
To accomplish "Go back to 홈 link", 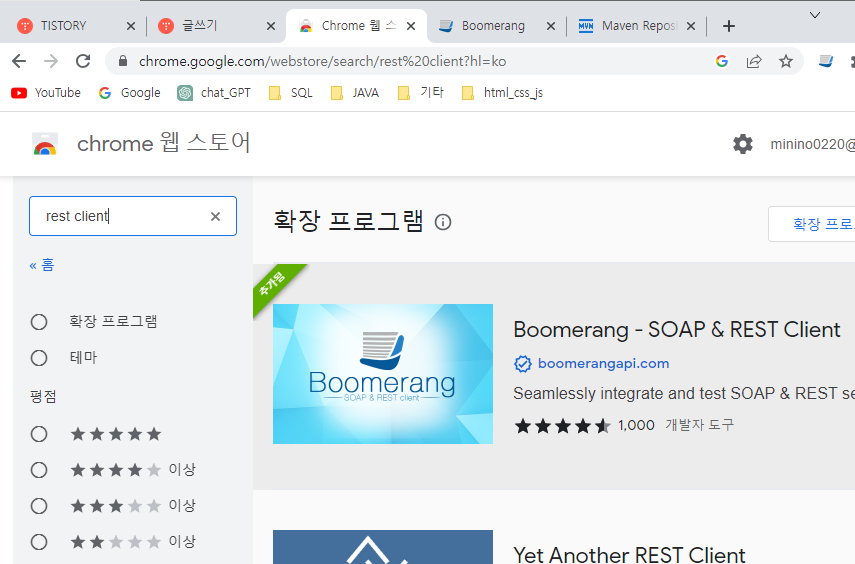I will click(x=42, y=265).
